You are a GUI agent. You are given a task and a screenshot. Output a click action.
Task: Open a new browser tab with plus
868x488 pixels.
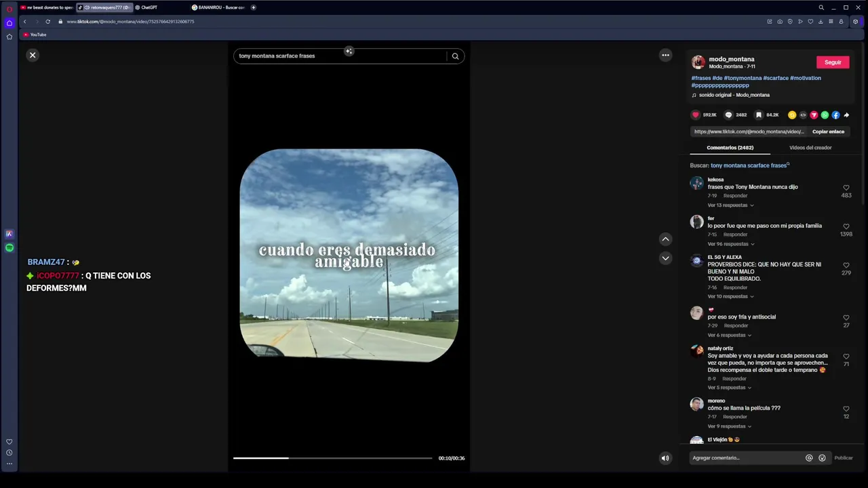tap(254, 7)
